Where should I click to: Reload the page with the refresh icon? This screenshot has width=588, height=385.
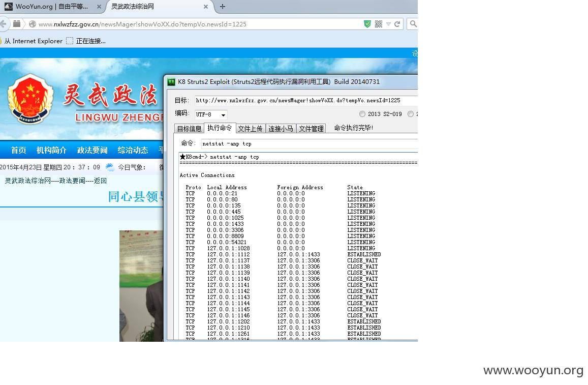point(397,24)
